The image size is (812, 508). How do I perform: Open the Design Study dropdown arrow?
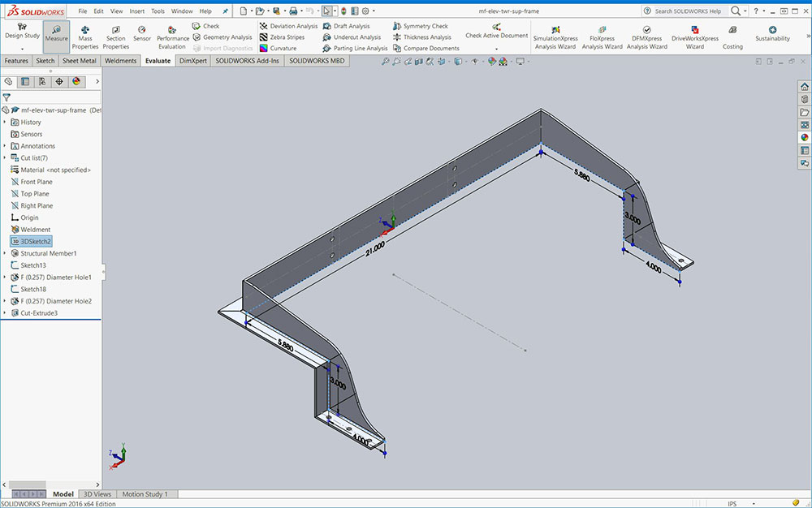click(x=22, y=49)
